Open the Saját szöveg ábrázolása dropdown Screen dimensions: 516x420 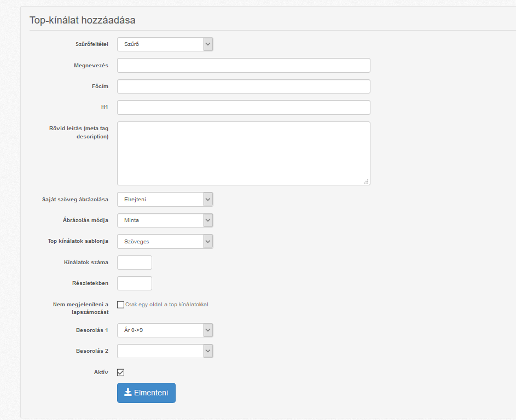point(165,199)
